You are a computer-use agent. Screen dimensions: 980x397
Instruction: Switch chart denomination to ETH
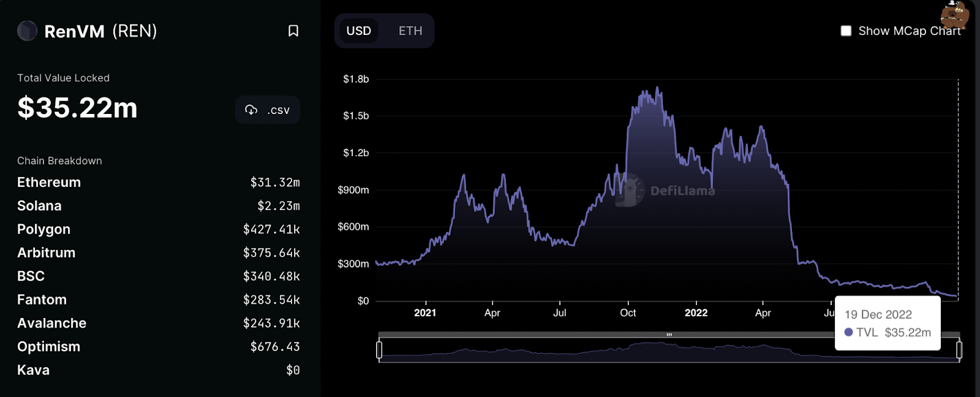click(410, 31)
